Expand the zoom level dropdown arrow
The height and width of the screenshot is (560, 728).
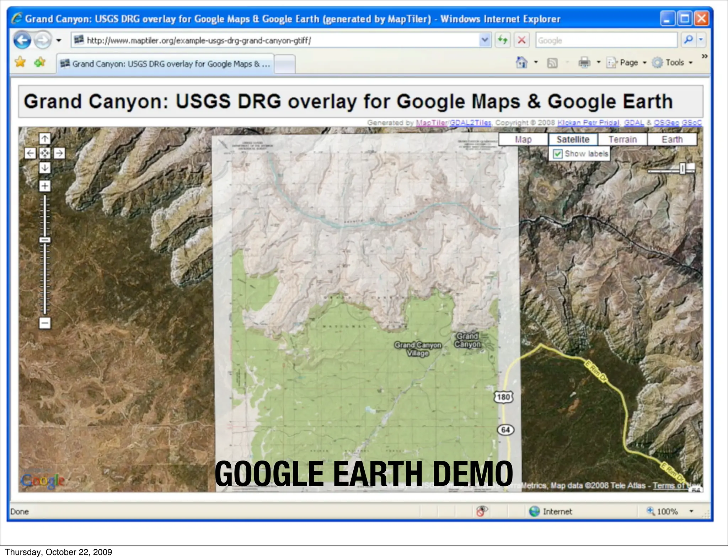click(691, 511)
